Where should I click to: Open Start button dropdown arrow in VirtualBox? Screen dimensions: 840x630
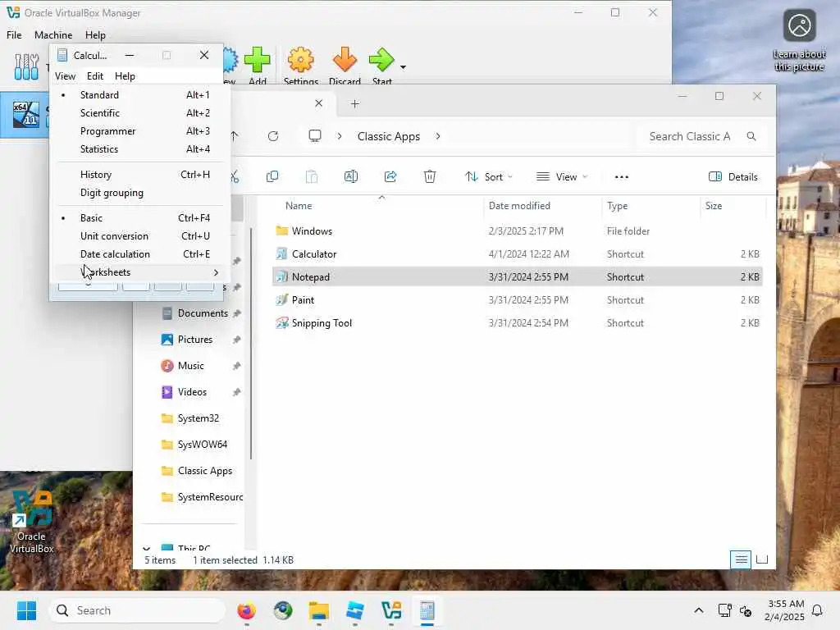click(x=403, y=67)
